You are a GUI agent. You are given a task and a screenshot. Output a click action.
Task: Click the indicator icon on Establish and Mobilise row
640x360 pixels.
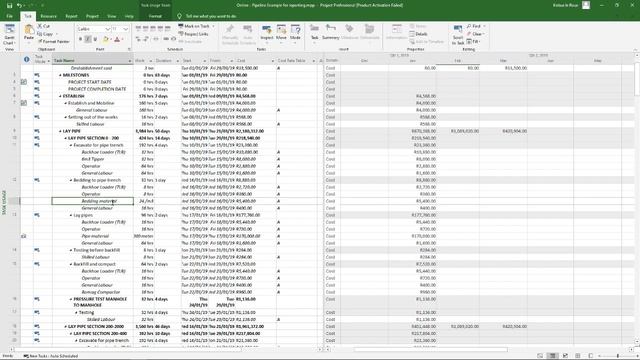tap(24, 103)
